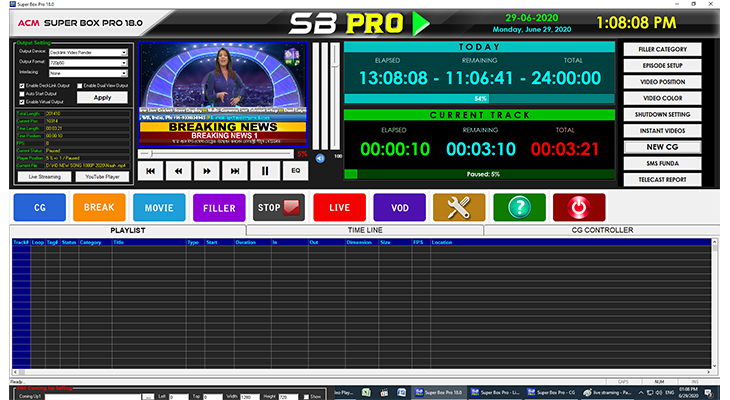Open the Output Device dropdown
730x400 pixels.
(88, 53)
